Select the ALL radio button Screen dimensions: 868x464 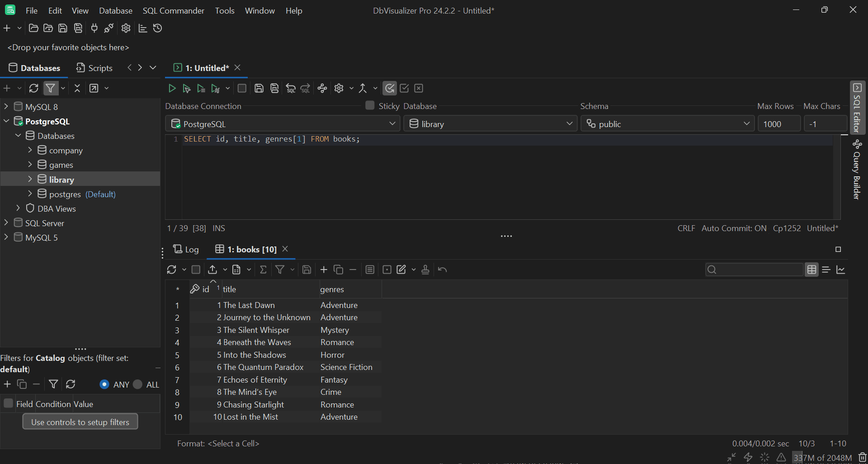(138, 384)
